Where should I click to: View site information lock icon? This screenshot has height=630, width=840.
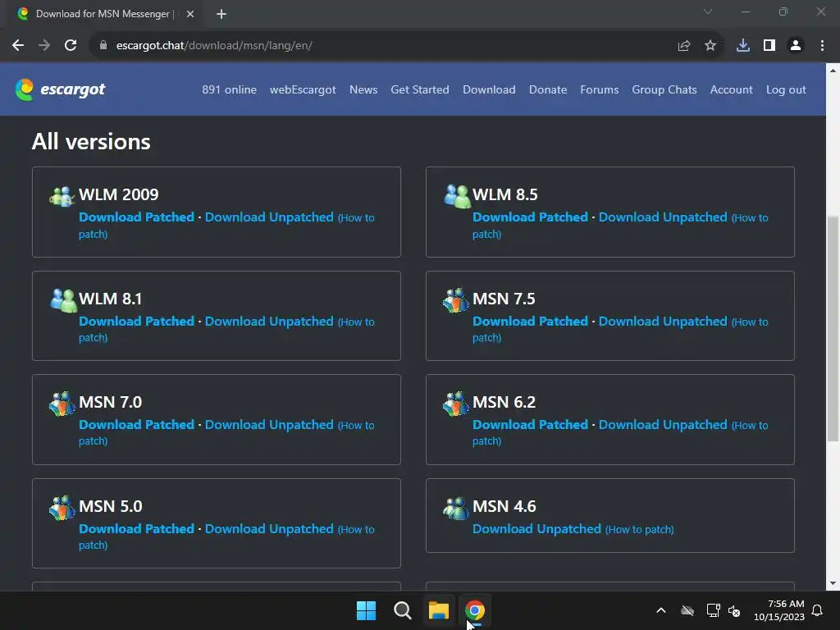[x=103, y=46]
